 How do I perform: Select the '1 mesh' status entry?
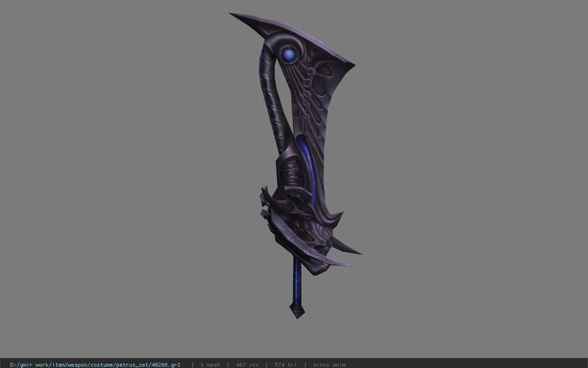[x=210, y=365]
